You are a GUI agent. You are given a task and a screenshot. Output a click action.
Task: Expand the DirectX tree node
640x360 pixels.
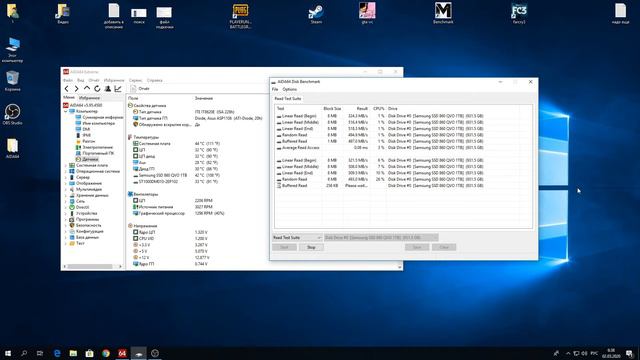[66, 207]
